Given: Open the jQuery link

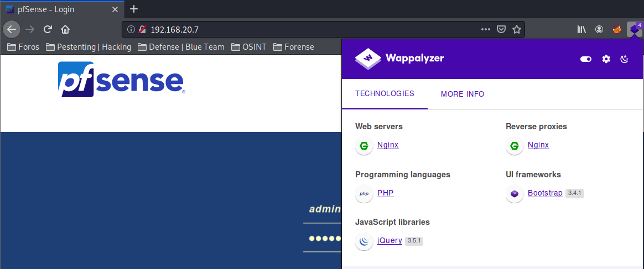Looking at the screenshot, I should (389, 240).
